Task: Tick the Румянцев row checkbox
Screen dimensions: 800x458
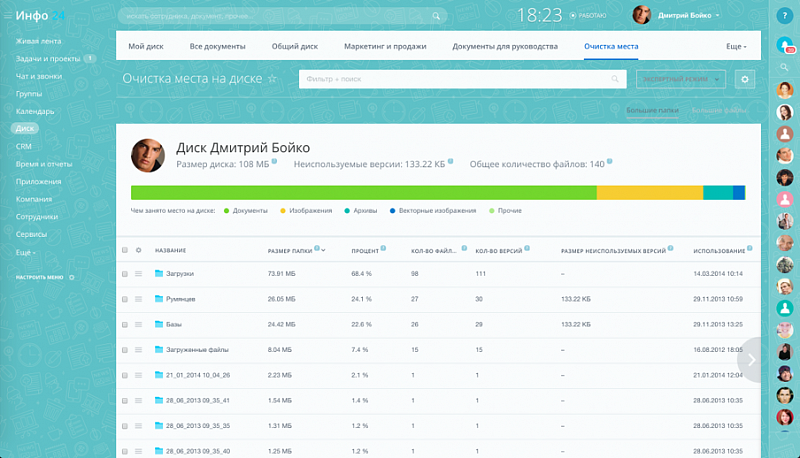Action: (x=125, y=299)
